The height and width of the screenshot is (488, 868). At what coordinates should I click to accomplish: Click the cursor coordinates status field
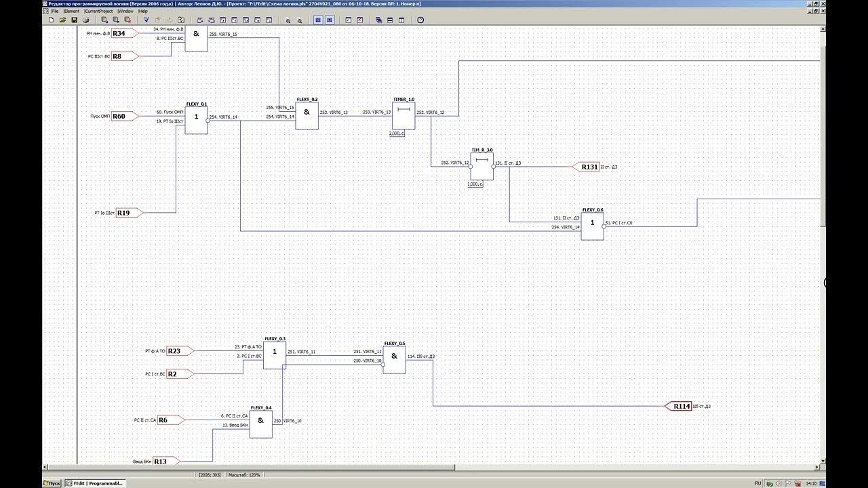click(210, 475)
